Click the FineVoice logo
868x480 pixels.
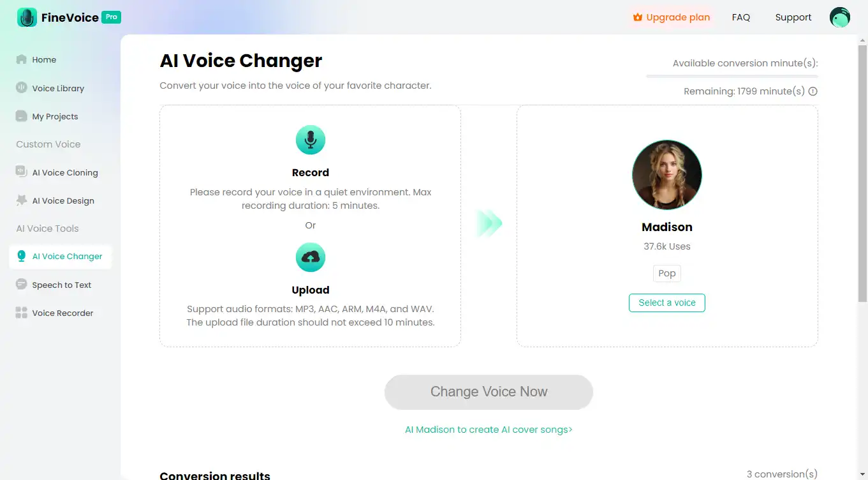point(69,17)
